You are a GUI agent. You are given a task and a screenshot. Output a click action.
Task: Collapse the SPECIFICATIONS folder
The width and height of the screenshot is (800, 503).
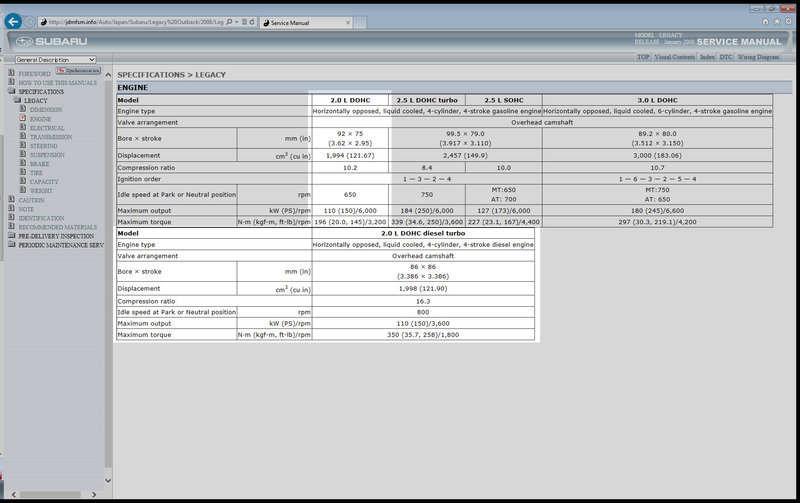click(x=12, y=91)
